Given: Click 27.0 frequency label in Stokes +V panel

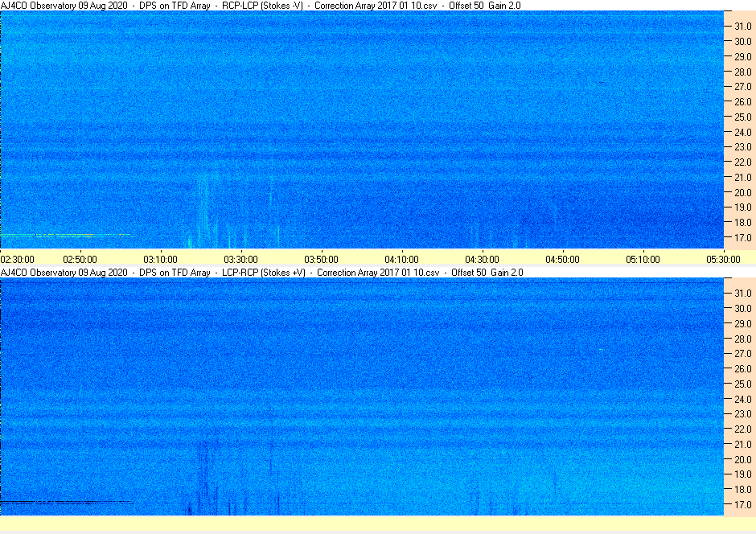Looking at the screenshot, I should coord(742,354).
